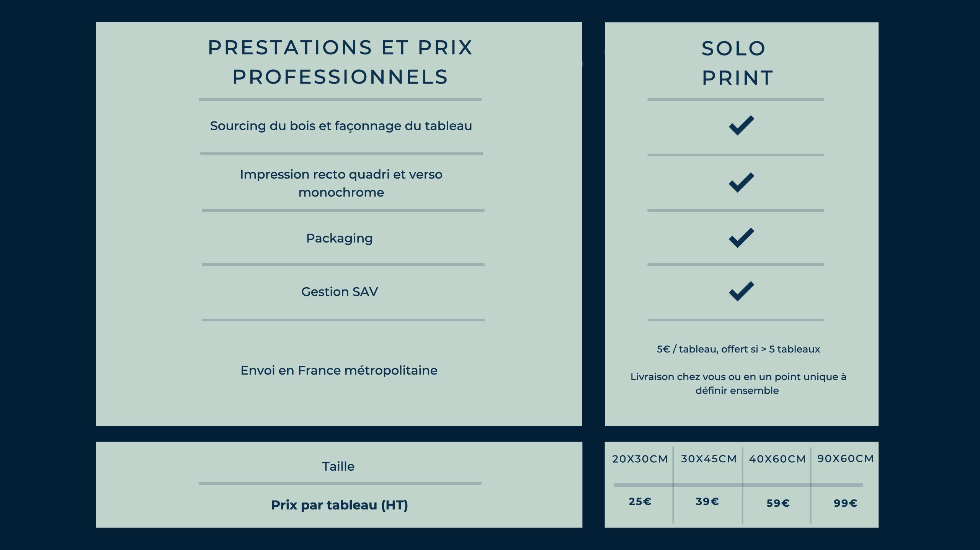Viewport: 980px width, 550px height.
Task: Click the 59€ price
Action: click(778, 503)
